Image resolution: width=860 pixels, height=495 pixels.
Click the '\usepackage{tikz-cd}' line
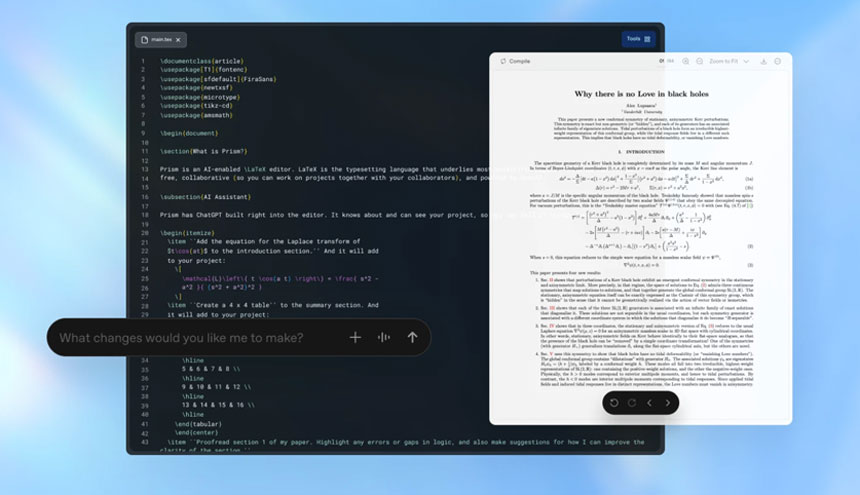tap(196, 106)
